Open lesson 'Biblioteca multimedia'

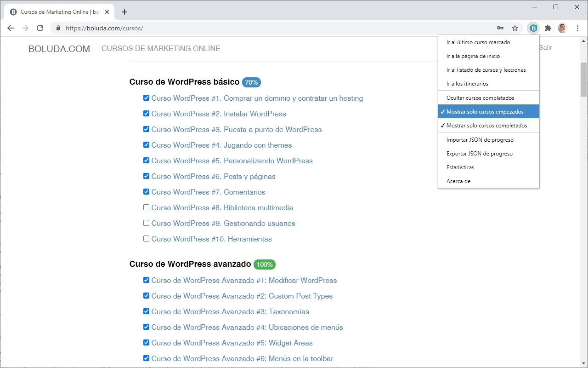coord(222,208)
